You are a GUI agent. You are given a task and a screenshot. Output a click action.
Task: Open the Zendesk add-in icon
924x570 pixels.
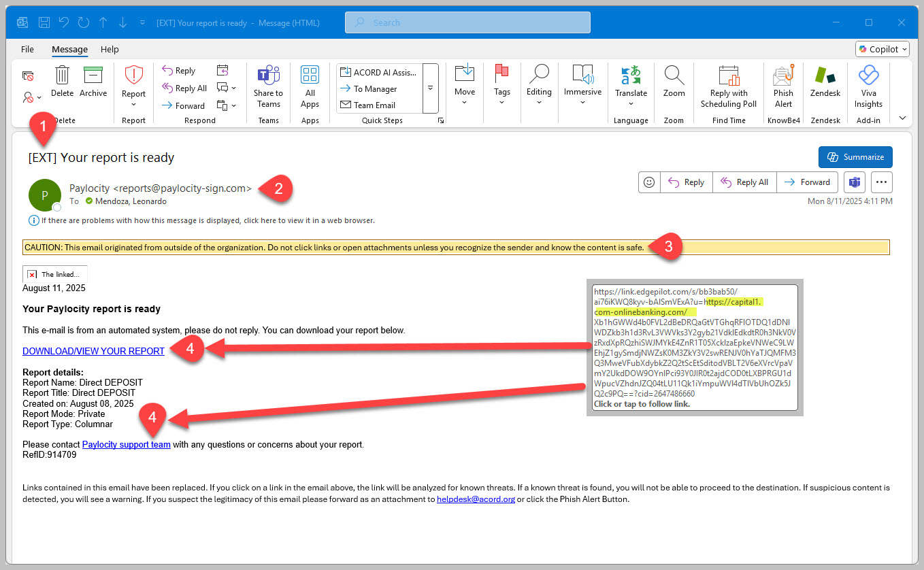pos(825,75)
